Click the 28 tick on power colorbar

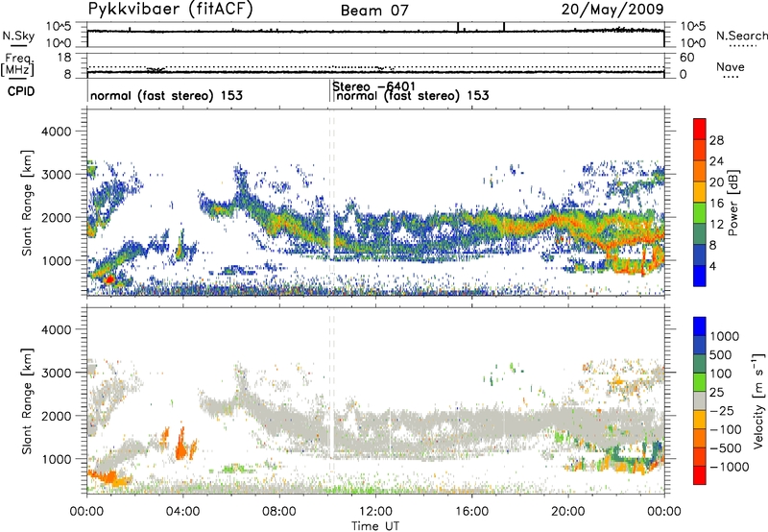(x=716, y=140)
